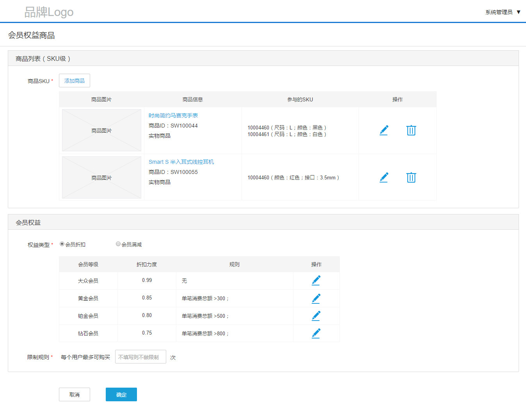Delete the Smart S 半入耳式线控耳机 row
The image size is (526, 420).
click(411, 177)
